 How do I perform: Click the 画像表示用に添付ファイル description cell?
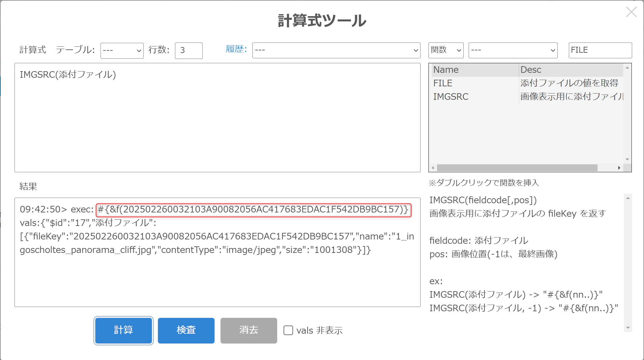(x=571, y=97)
